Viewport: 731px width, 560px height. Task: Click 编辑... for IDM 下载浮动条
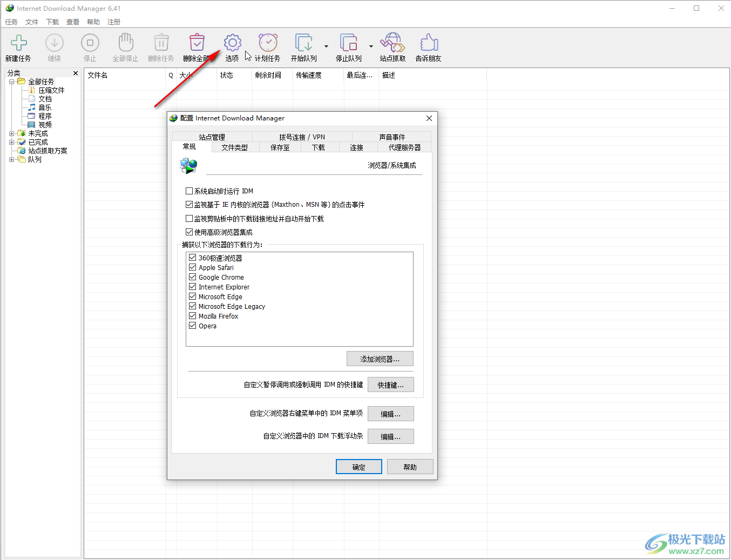point(391,436)
